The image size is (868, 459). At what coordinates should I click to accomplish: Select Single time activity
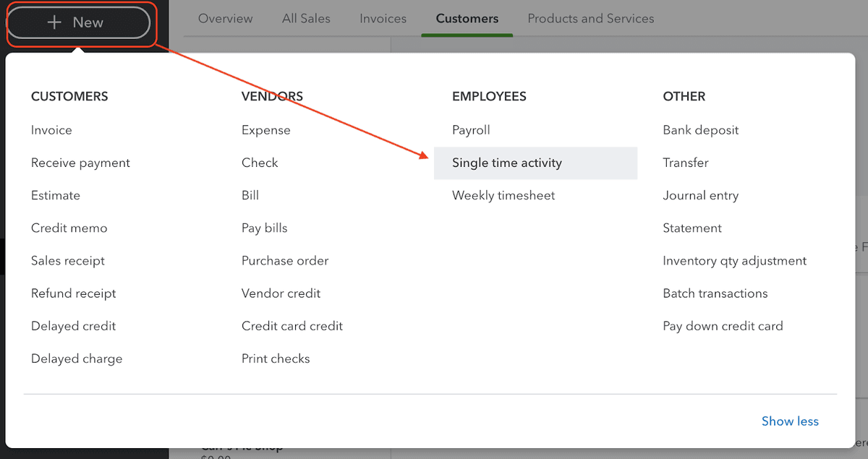coord(535,163)
